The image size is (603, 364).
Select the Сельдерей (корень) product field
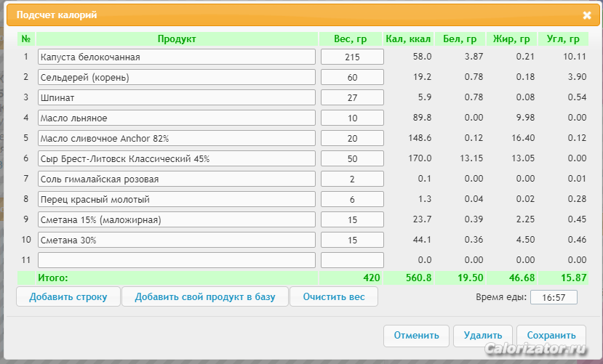tap(177, 77)
